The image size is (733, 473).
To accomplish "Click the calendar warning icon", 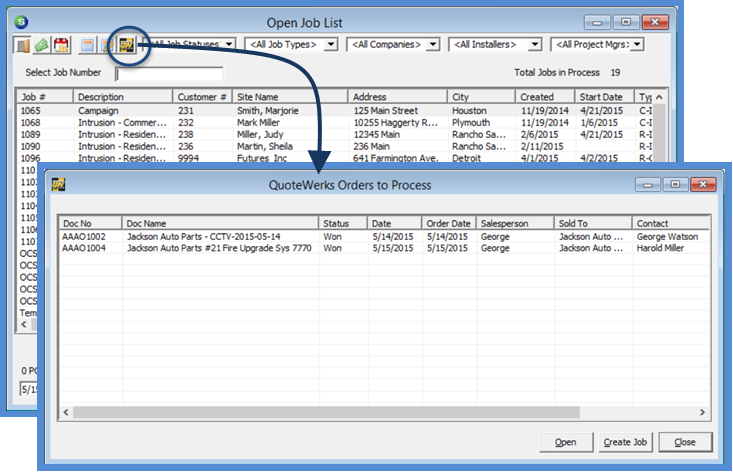I will (x=61, y=45).
